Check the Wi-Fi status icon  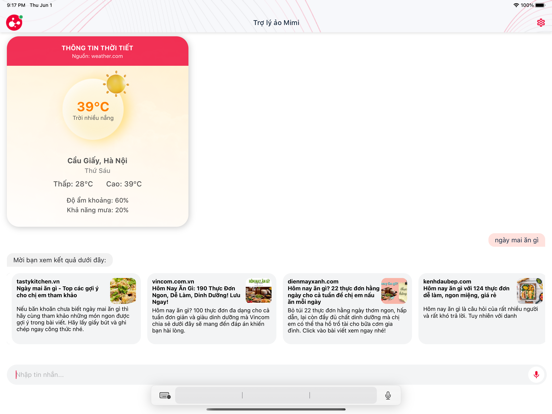click(516, 5)
